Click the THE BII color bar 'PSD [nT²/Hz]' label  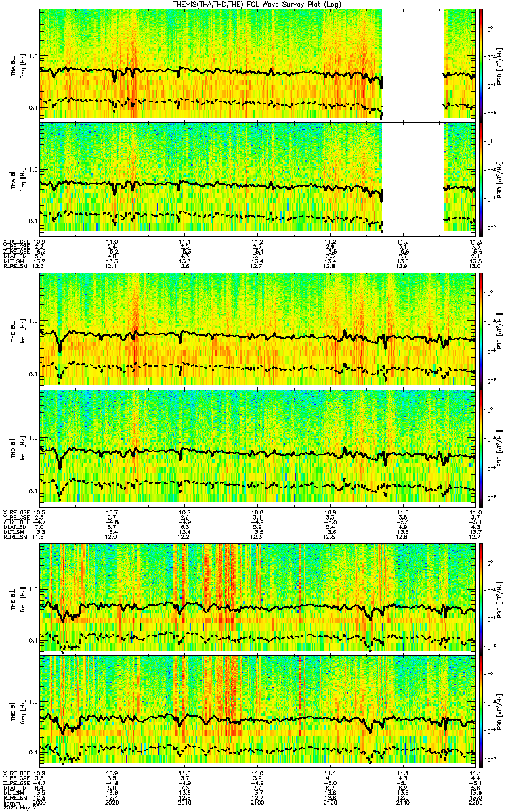[x=500, y=710]
